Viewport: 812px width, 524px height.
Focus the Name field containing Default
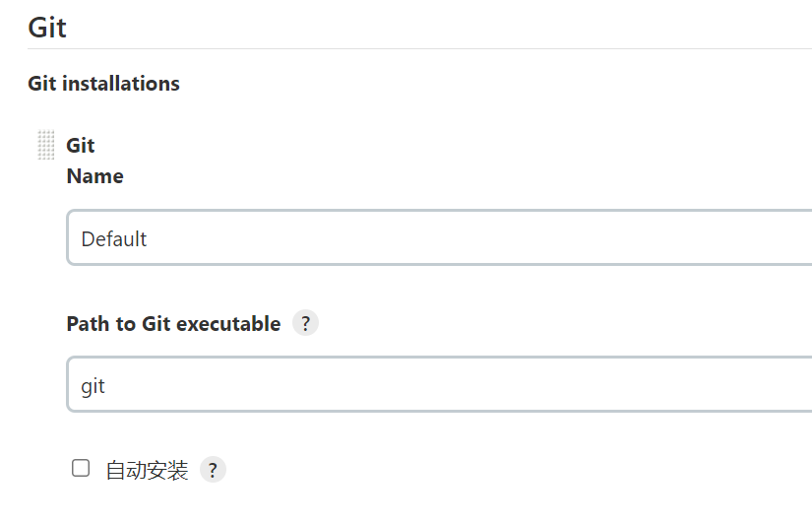439,237
